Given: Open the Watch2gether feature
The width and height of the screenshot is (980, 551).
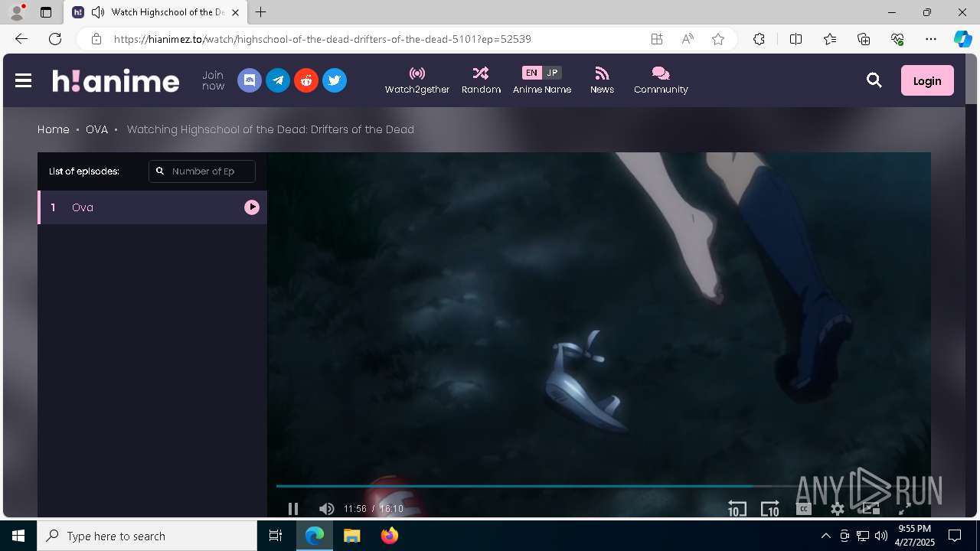Looking at the screenshot, I should tap(417, 80).
